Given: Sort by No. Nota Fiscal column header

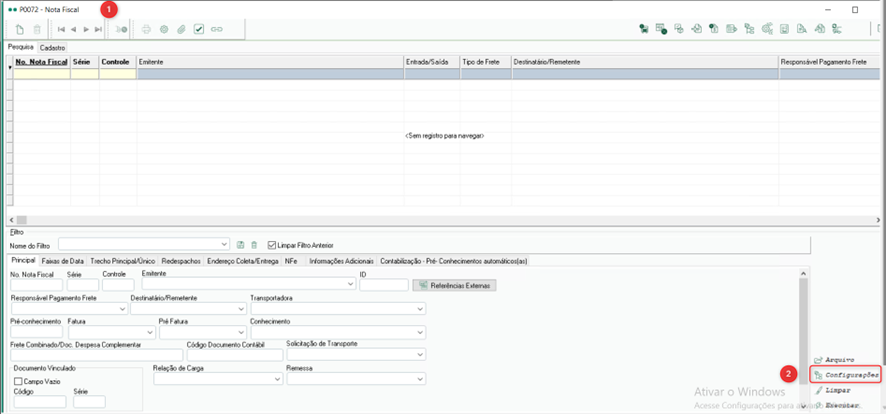Looking at the screenshot, I should click(42, 62).
